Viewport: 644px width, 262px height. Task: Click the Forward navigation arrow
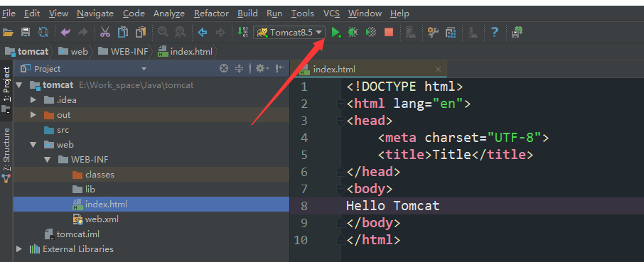click(220, 32)
